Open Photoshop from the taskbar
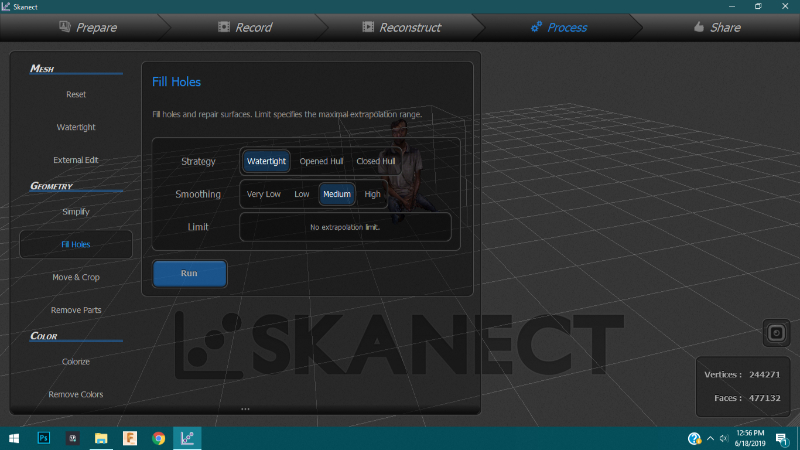This screenshot has width=800, height=450. (44, 438)
